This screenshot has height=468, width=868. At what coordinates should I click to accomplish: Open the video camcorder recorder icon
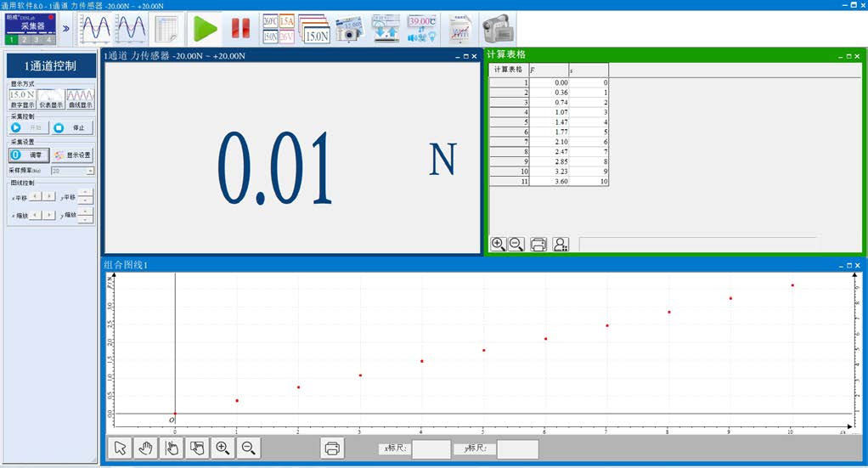498,28
